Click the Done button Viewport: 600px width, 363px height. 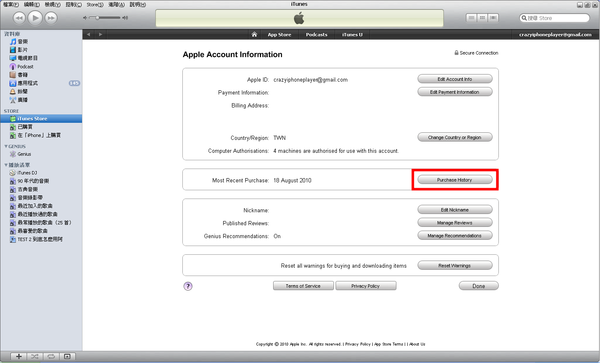(479, 286)
